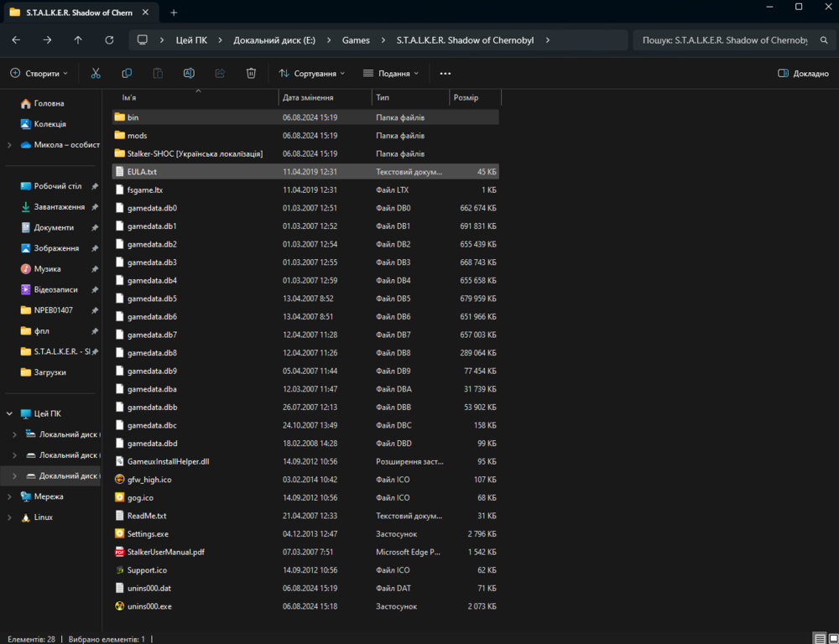Viewport: 839px width, 644px height.
Task: Navigate back with the left arrow
Action: (x=16, y=40)
